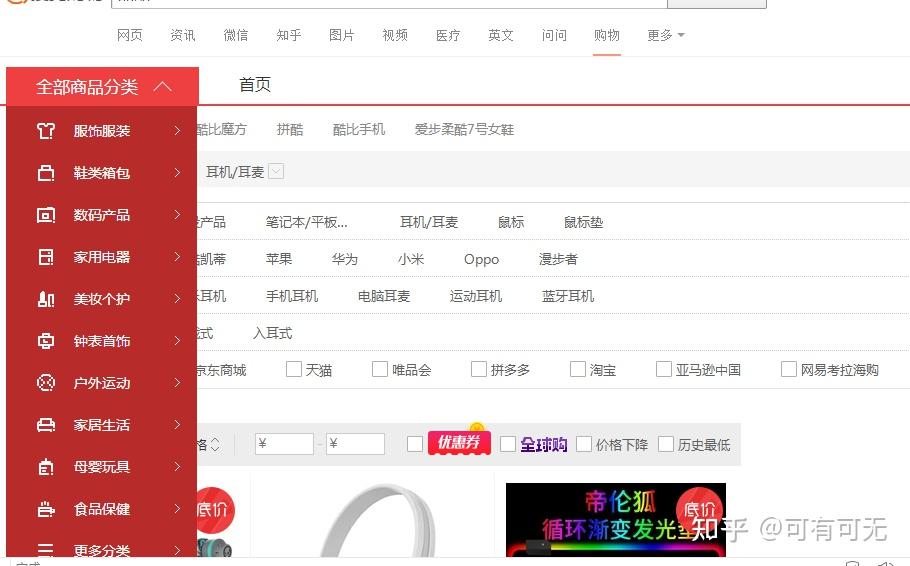Viewport: 910px width, 566px height.
Task: Open the 帝伦狐 mouse pad product image
Action: [x=616, y=520]
